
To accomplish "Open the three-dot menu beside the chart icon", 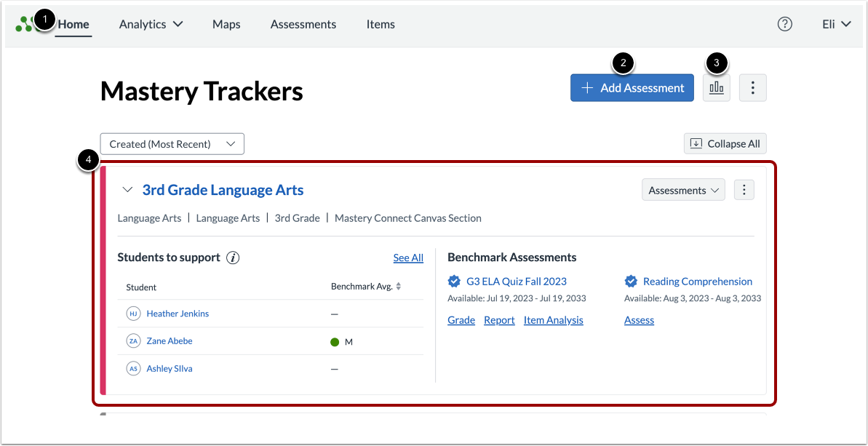I will (x=752, y=87).
